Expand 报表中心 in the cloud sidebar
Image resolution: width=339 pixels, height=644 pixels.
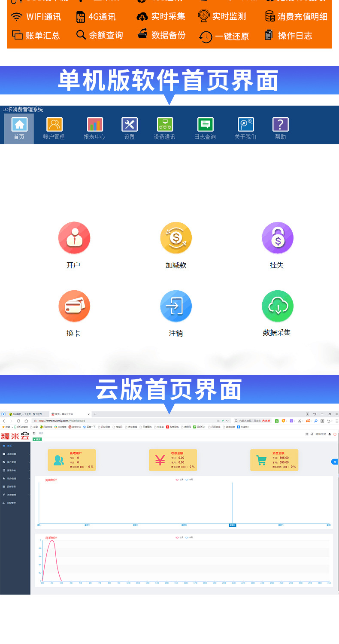15,470
